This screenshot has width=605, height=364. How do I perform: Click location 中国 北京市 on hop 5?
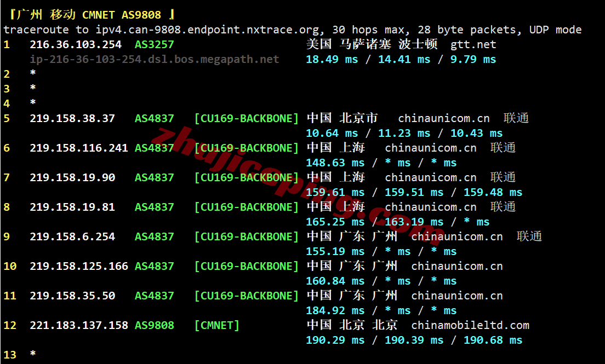point(343,118)
